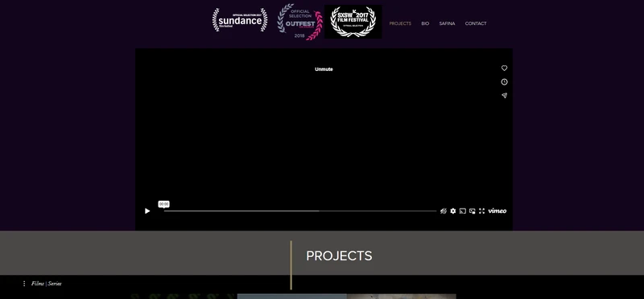Select the Films | Series label

pos(47,284)
